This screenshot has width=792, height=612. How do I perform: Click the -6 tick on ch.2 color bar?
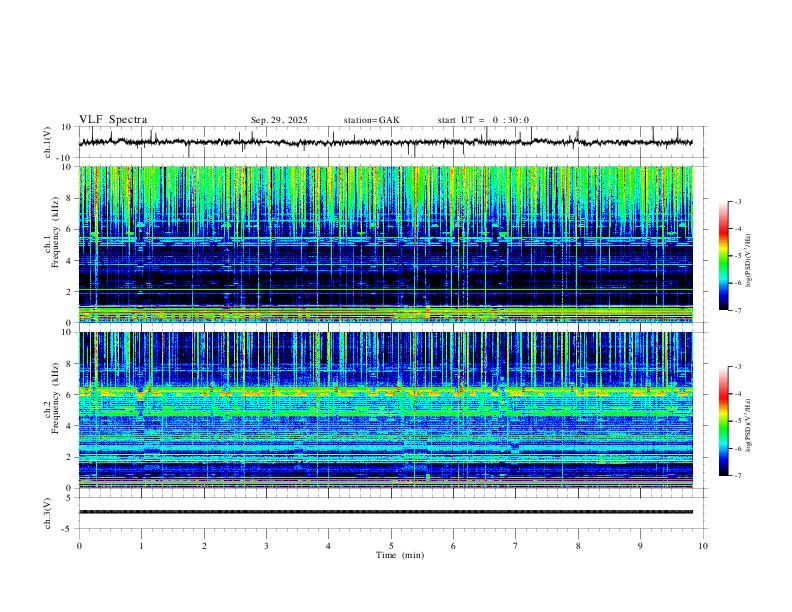[x=737, y=448]
